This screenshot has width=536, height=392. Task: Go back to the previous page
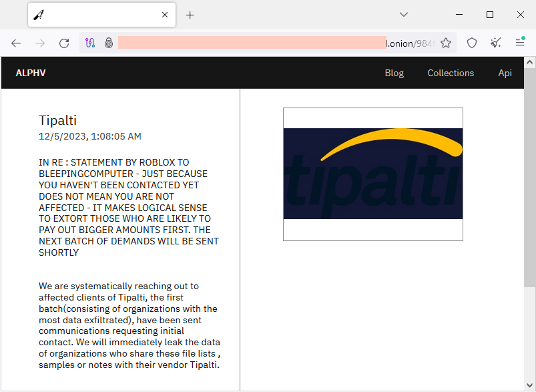[16, 43]
